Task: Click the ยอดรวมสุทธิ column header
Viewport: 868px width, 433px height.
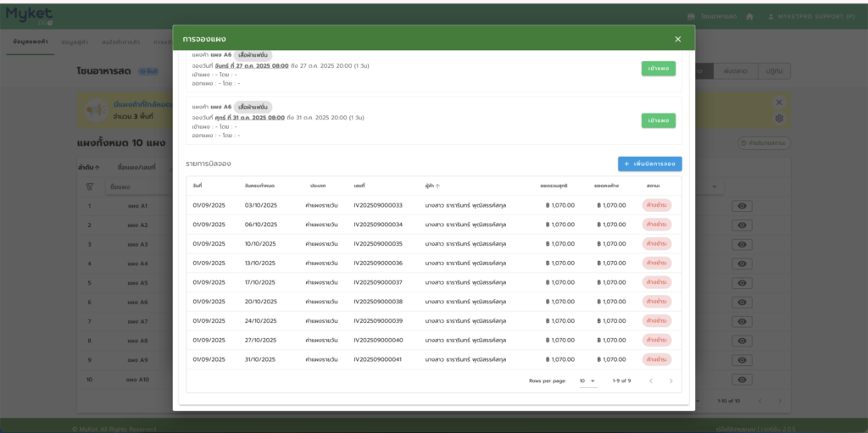Action: [554, 186]
